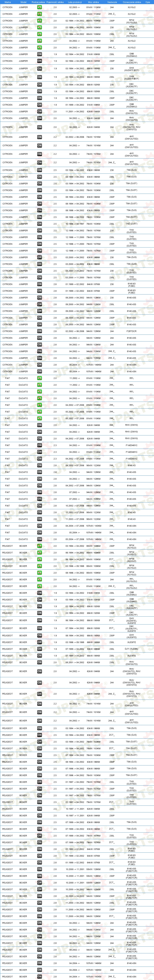The image size is (154, 980).
Task: Click ON icon of Peugeot 1.9 08.1994 DHY row
Action: point(39,636)
